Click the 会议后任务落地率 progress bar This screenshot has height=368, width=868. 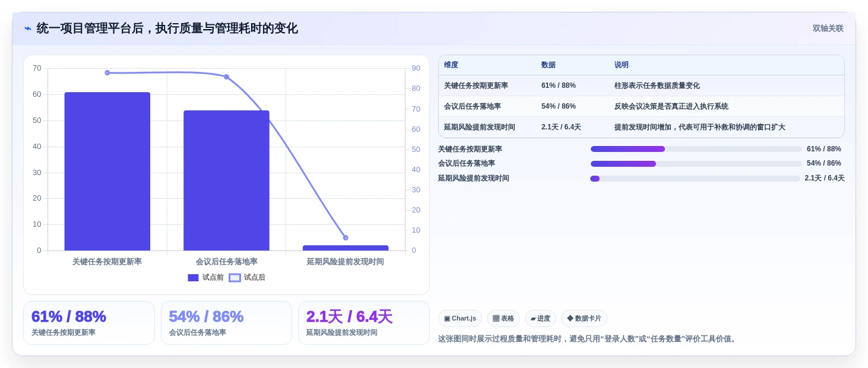(x=696, y=164)
